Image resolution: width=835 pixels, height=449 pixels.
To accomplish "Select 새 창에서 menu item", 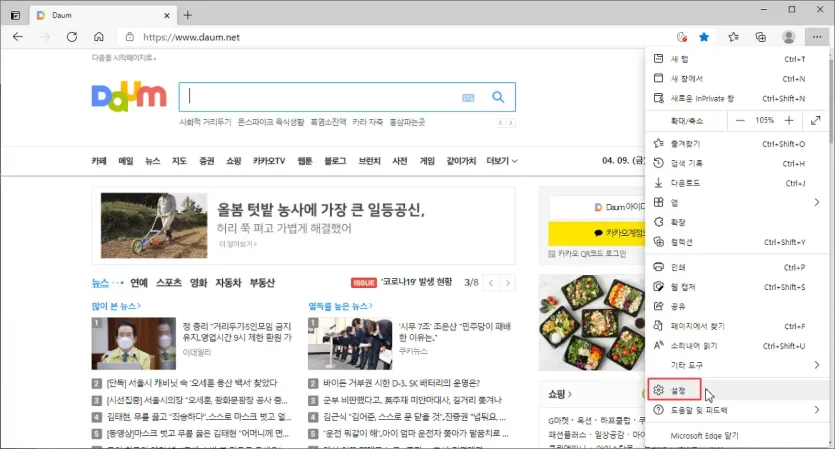I will point(737,79).
